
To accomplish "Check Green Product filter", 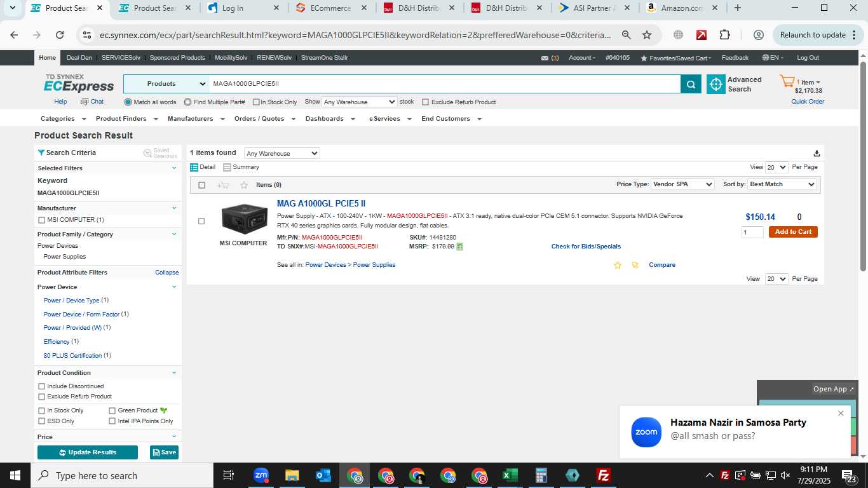I will click(x=112, y=410).
